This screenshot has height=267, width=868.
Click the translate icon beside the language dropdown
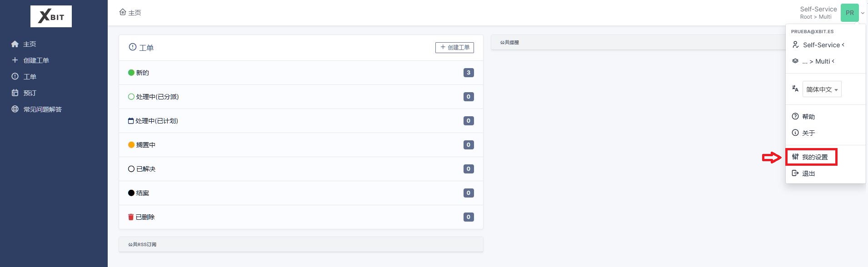coord(795,89)
